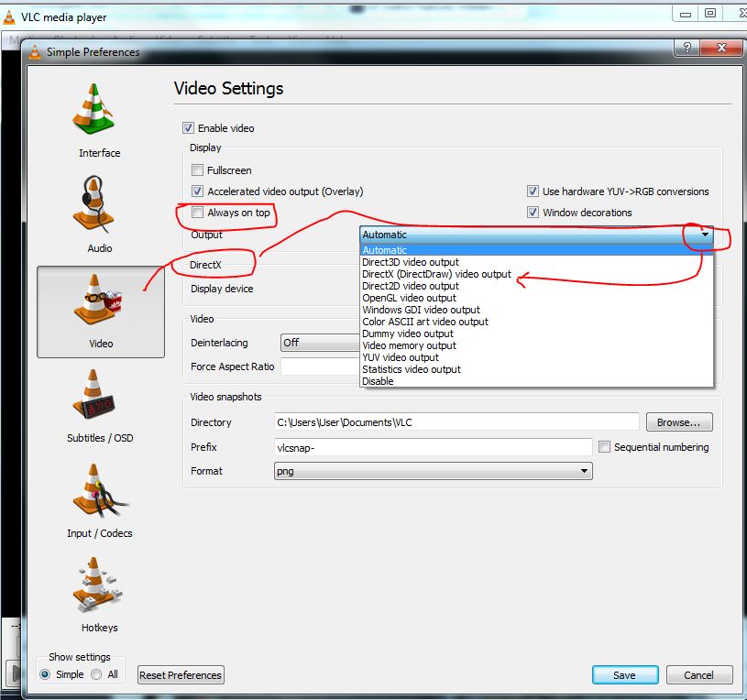This screenshot has width=747, height=700.
Task: Choose Automatic in the Output list
Action: pyautogui.click(x=536, y=250)
